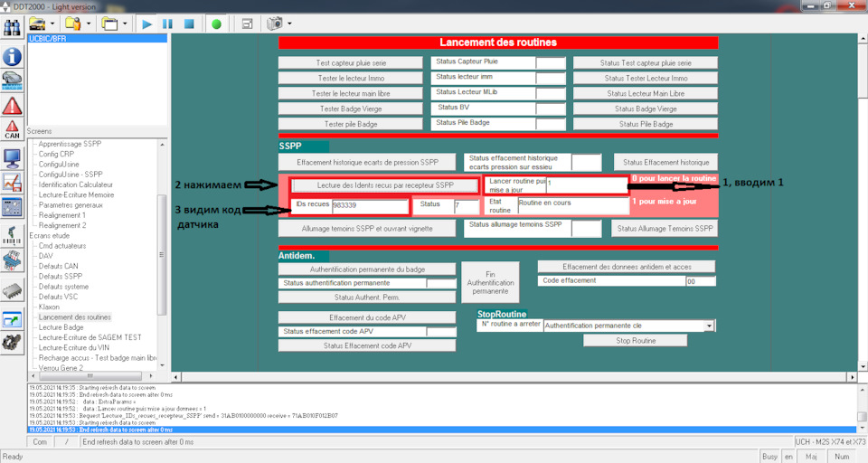Click the Code effacement input field
This screenshot has height=463, width=868.
click(x=700, y=281)
